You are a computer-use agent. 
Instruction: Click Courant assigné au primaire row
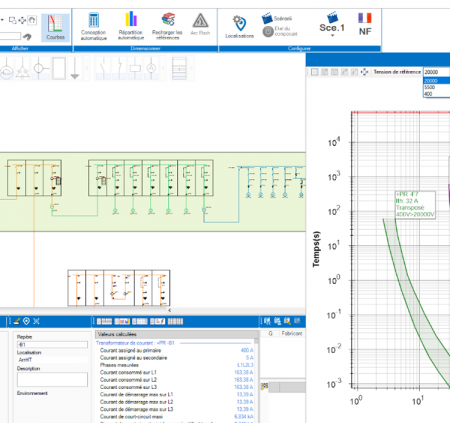pyautogui.click(x=176, y=350)
